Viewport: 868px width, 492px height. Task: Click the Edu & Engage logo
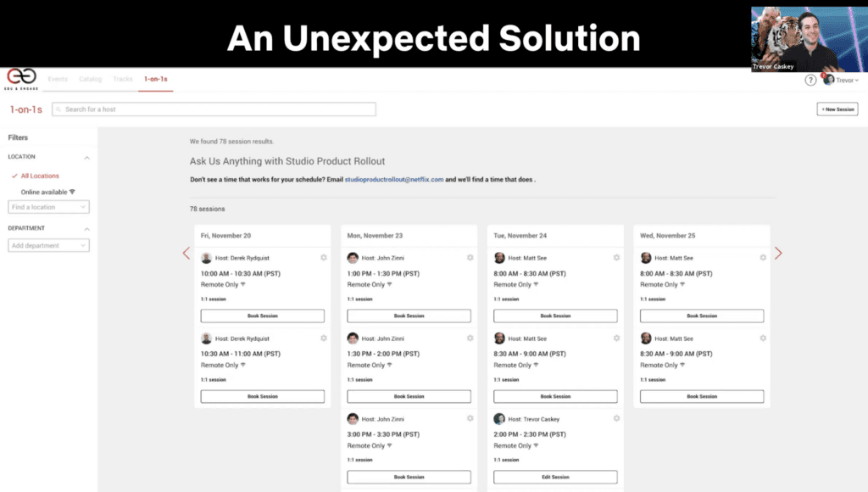21,79
